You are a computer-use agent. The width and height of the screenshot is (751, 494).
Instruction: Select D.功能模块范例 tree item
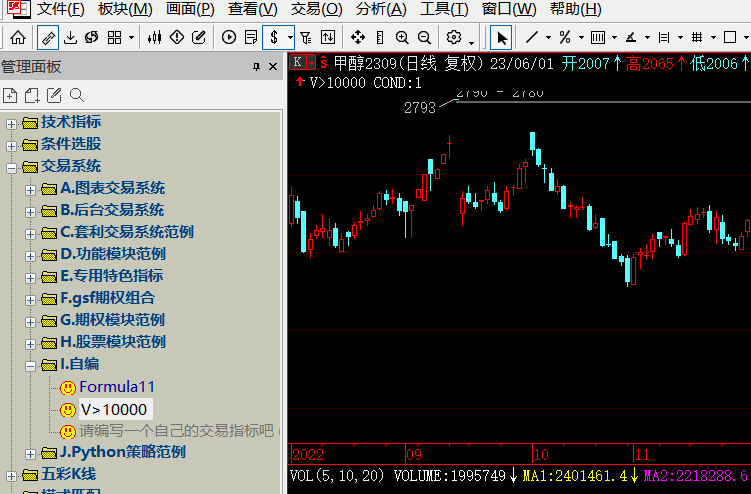pos(113,254)
